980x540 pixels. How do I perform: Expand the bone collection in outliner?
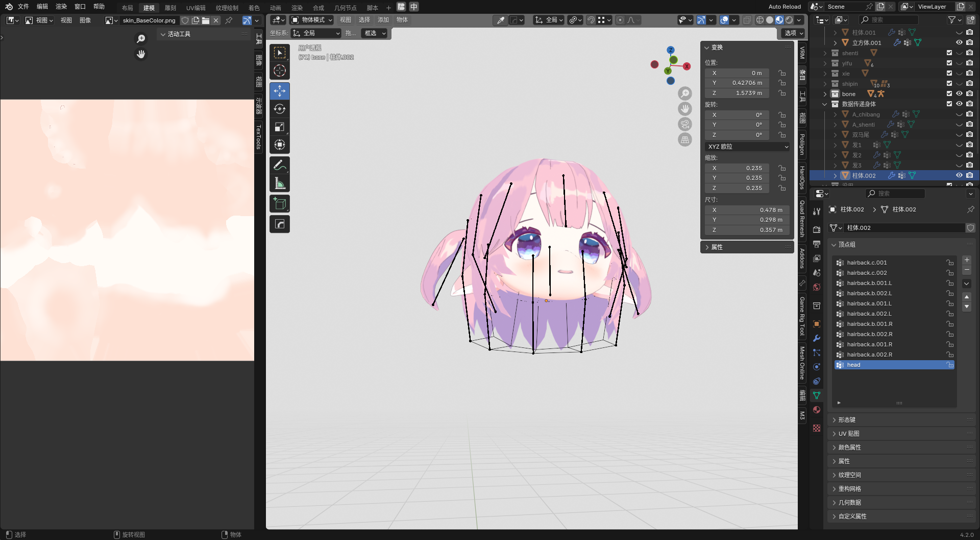[825, 94]
